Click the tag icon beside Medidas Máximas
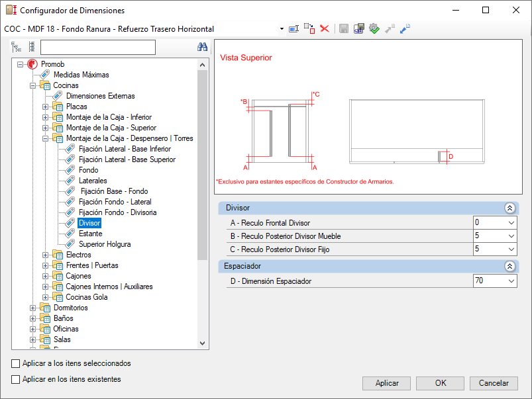 45,75
